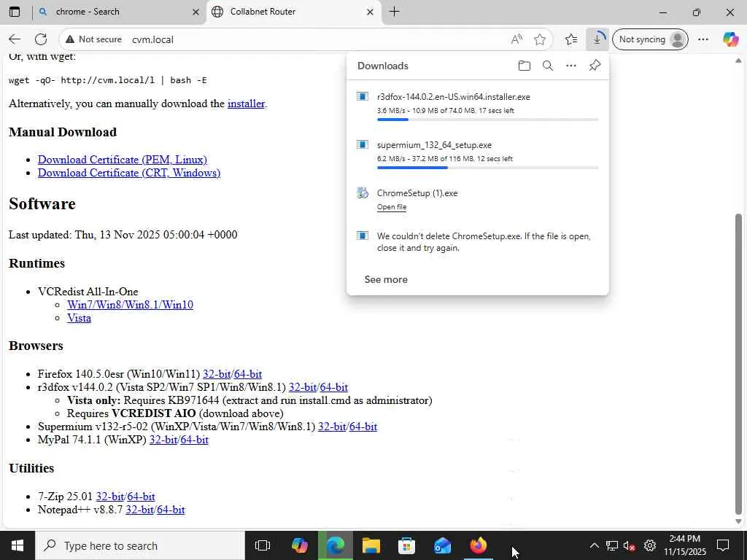Close the chrome - Search tab
747x560 pixels.
(196, 12)
